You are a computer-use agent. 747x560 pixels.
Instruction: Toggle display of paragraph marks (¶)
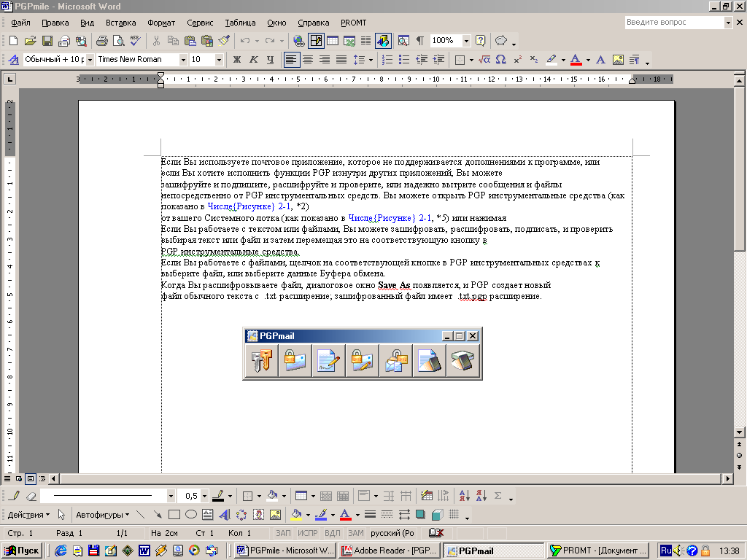pos(419,41)
